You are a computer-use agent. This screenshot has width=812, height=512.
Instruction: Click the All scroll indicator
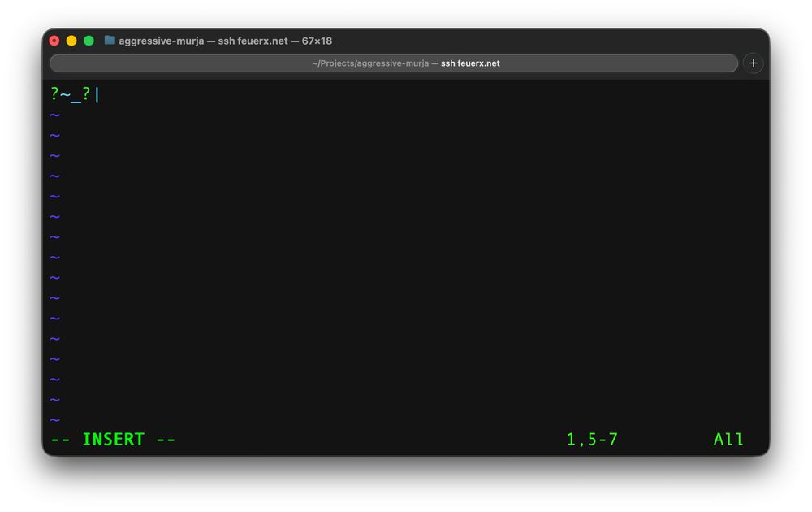[728, 439]
